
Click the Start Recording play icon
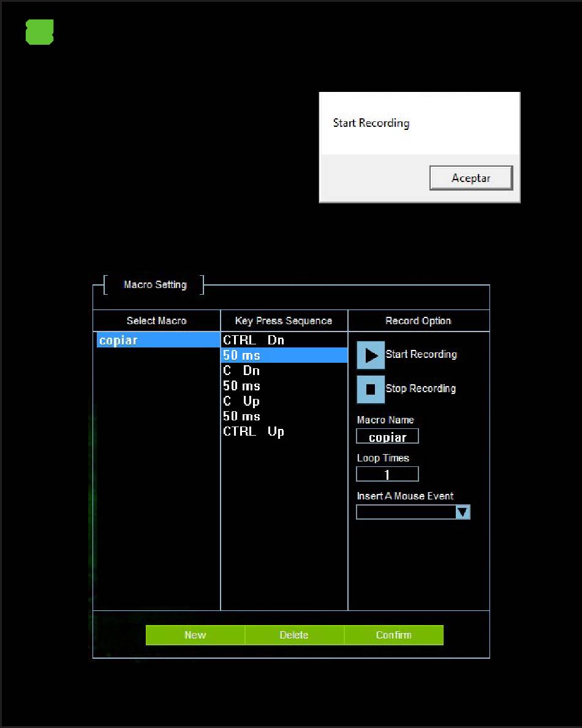[x=371, y=355]
